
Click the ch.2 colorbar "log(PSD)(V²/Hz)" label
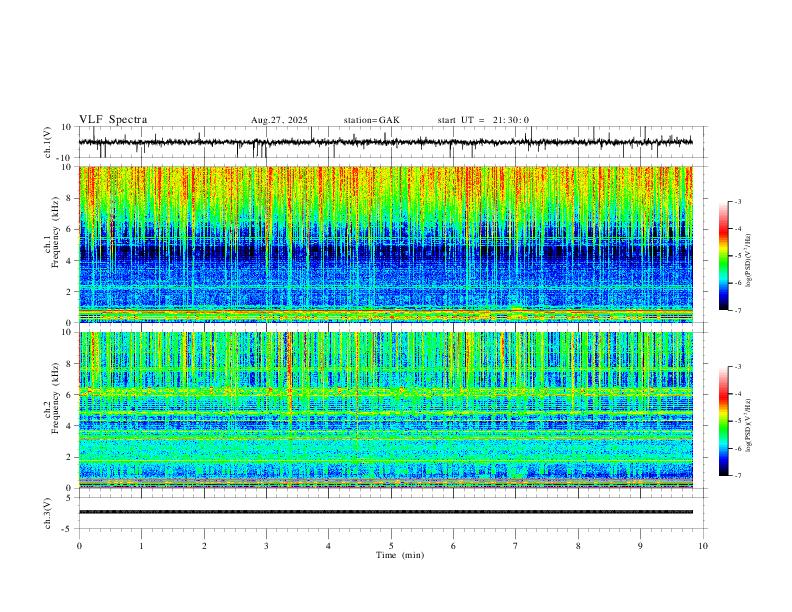point(748,425)
